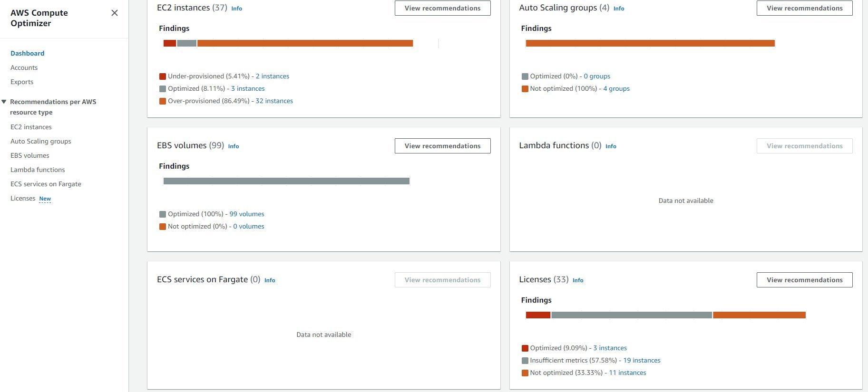
Task: Click orange not optimized segment of Licenses bar
Action: click(760, 315)
